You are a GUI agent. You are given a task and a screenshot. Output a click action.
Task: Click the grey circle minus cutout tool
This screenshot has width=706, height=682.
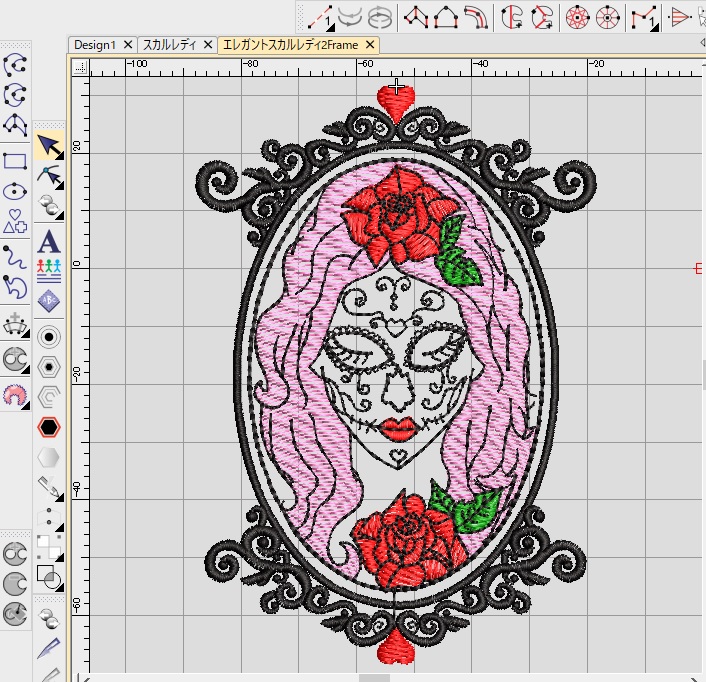click(x=15, y=584)
